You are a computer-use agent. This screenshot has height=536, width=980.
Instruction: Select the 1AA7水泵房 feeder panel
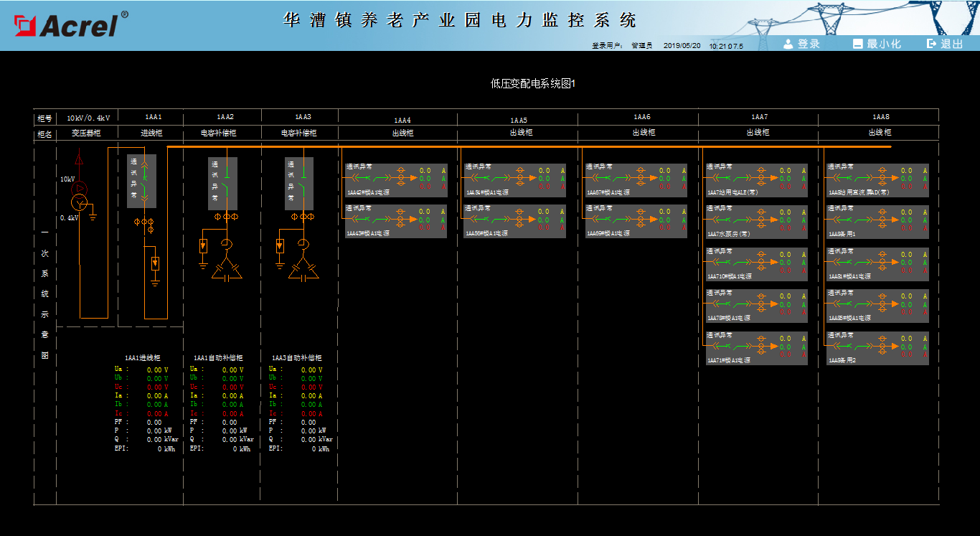[756, 222]
